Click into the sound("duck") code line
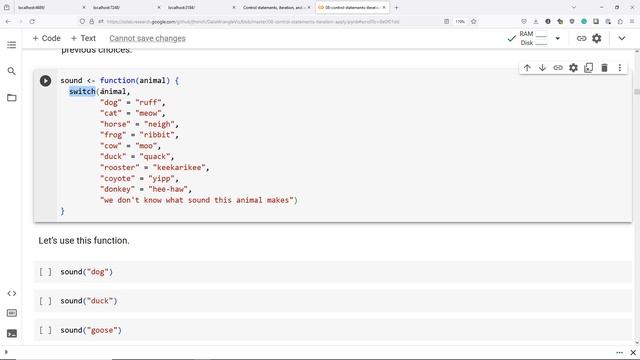 coord(89,301)
